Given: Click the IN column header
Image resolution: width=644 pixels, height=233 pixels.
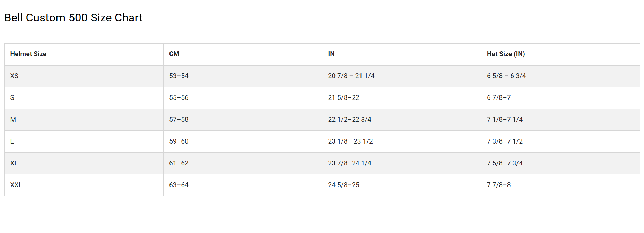Looking at the screenshot, I should pyautogui.click(x=331, y=54).
